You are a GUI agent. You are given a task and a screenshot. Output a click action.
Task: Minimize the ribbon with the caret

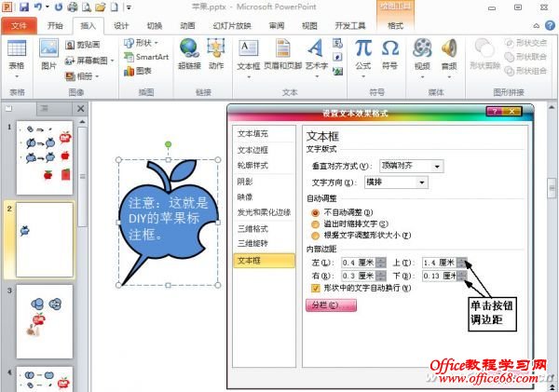[x=537, y=26]
